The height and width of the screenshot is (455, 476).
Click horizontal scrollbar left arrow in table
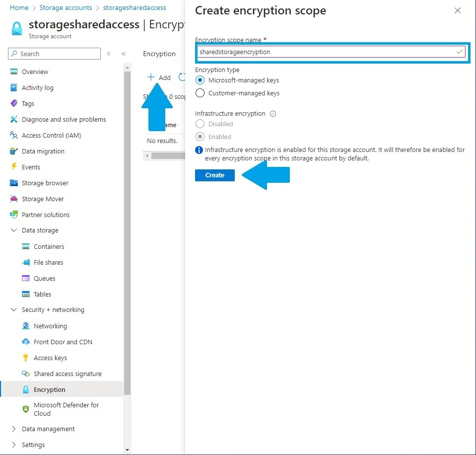[147, 156]
